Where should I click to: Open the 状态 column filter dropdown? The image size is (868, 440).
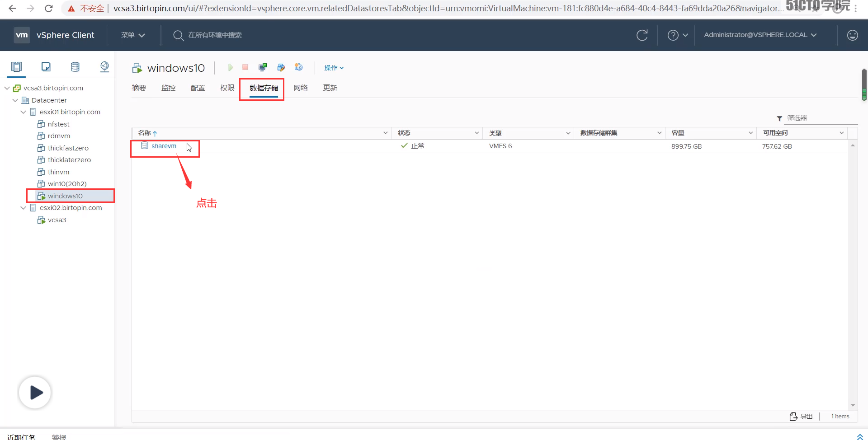pyautogui.click(x=476, y=133)
